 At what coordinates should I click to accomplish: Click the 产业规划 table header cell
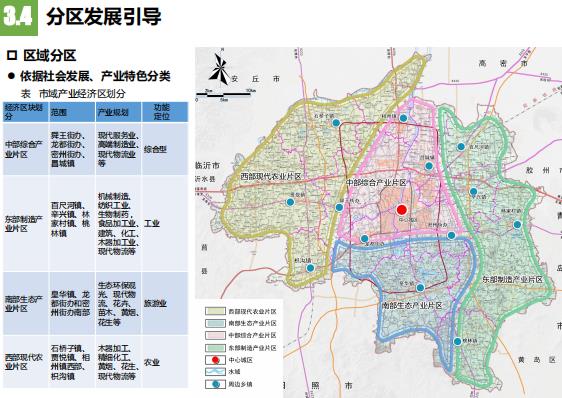tap(118, 112)
